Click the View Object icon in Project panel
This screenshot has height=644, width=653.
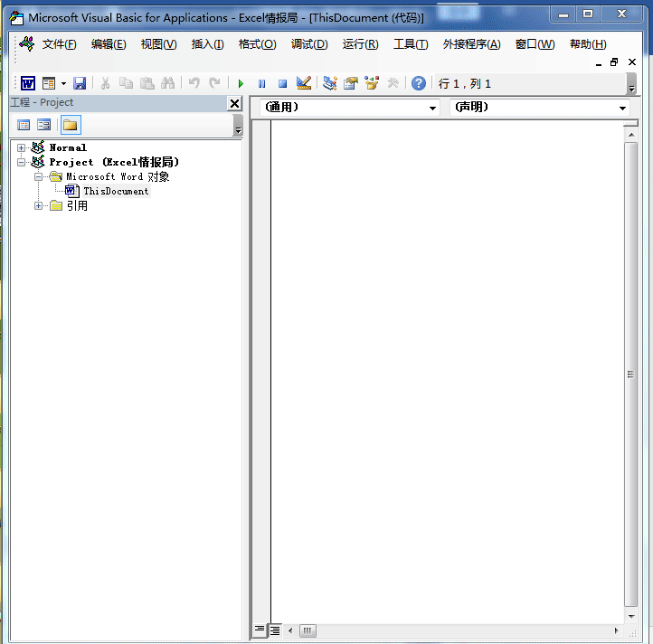43,125
